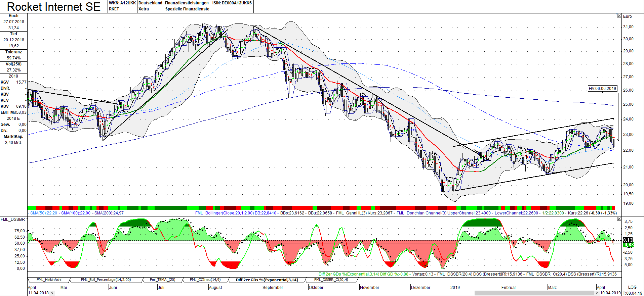Click the Xetra exchange label
The width and height of the screenshot is (644, 296).
pyautogui.click(x=144, y=9)
